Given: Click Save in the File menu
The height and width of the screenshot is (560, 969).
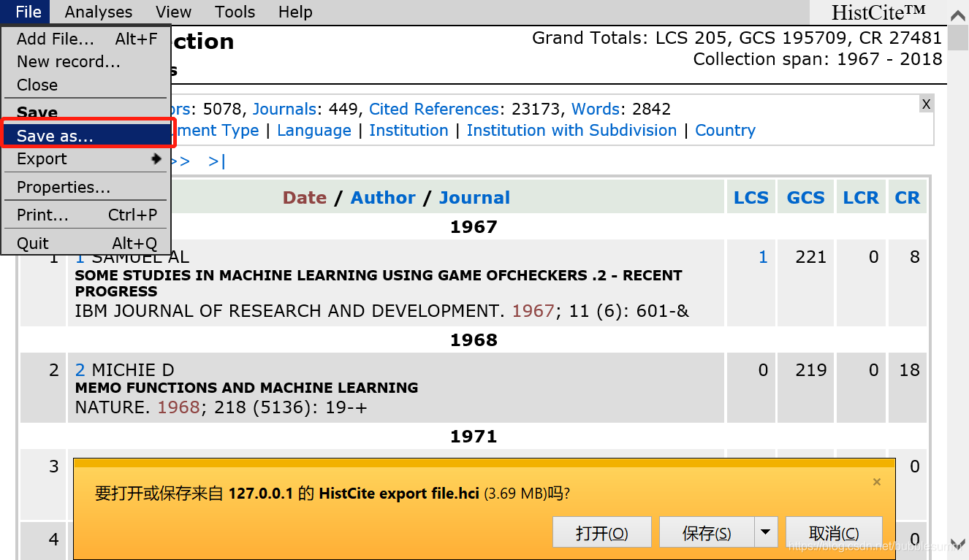Looking at the screenshot, I should click(x=86, y=112).
